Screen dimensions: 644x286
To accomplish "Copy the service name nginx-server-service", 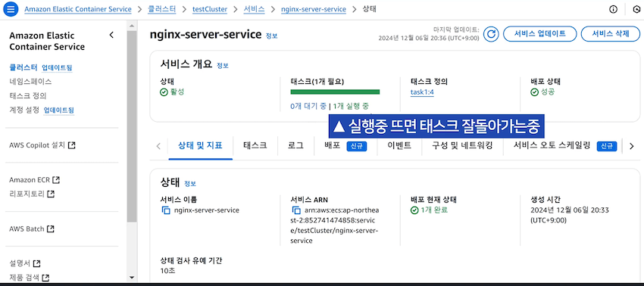I will (166, 210).
